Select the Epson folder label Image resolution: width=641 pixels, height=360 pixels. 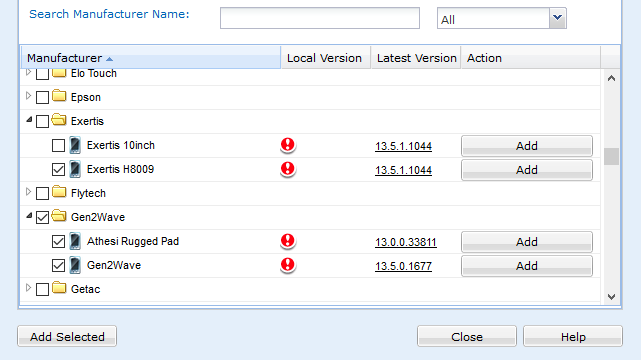pyautogui.click(x=86, y=97)
